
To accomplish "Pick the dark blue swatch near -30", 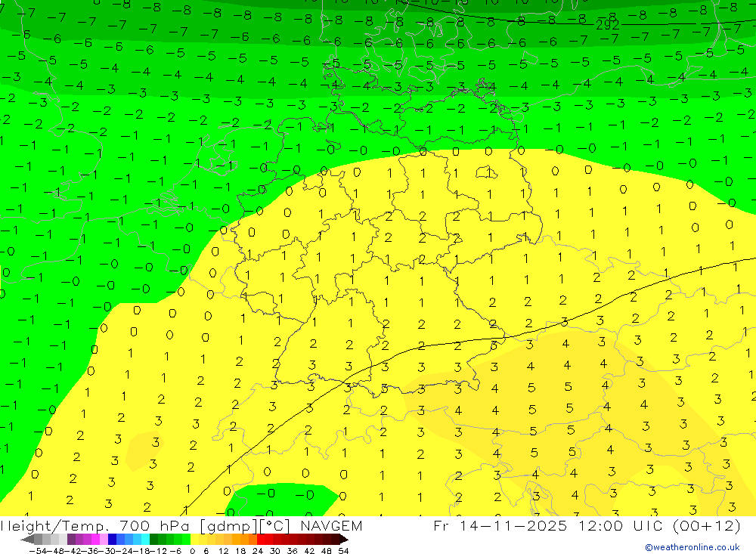I will coord(112,539).
